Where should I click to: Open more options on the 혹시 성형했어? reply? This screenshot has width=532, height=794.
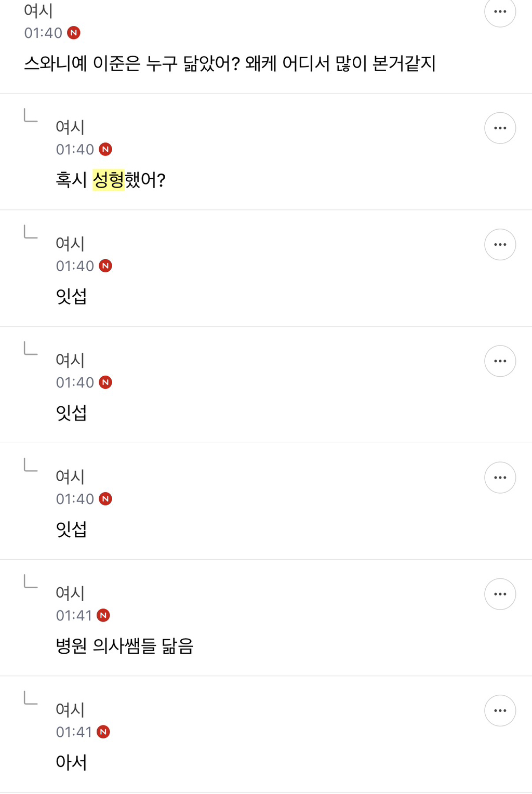tap(500, 128)
